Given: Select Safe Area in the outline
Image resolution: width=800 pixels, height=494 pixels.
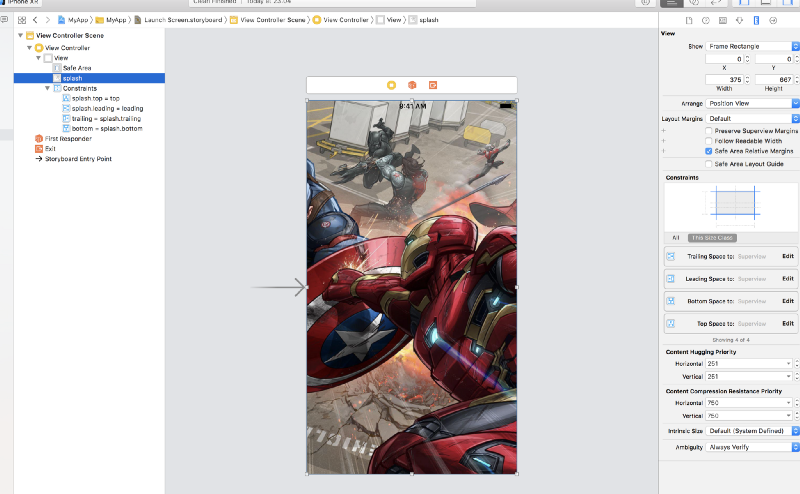Looking at the screenshot, I should click(x=77, y=68).
